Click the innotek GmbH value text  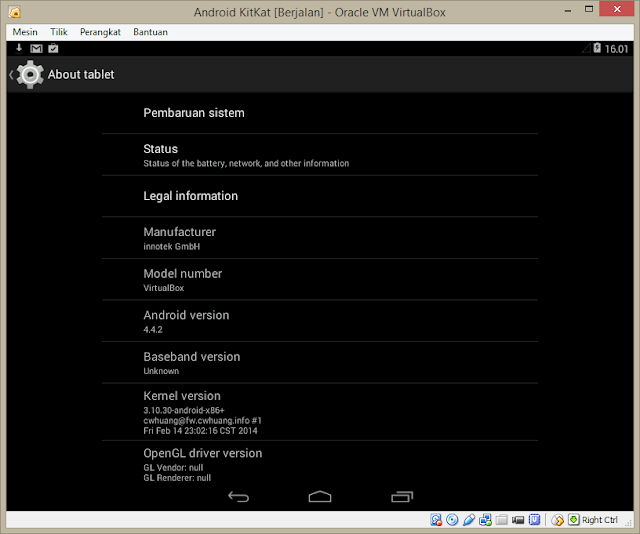tap(171, 247)
